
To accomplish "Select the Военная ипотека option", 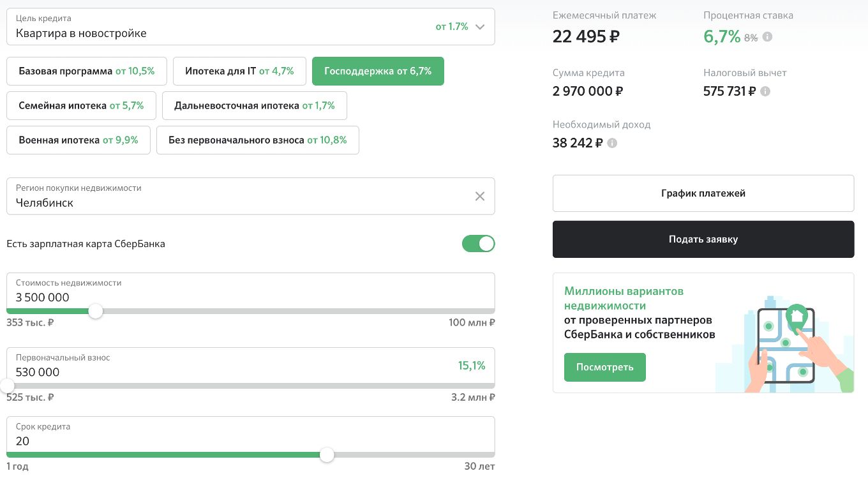I will [78, 140].
